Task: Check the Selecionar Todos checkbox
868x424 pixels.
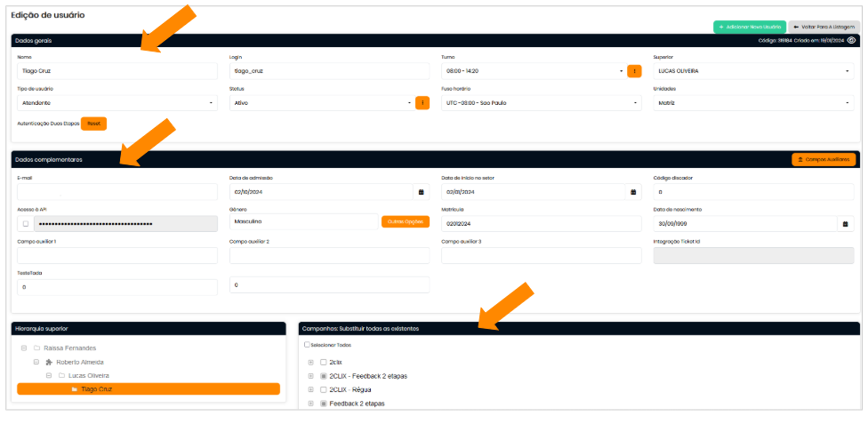Action: pyautogui.click(x=307, y=345)
